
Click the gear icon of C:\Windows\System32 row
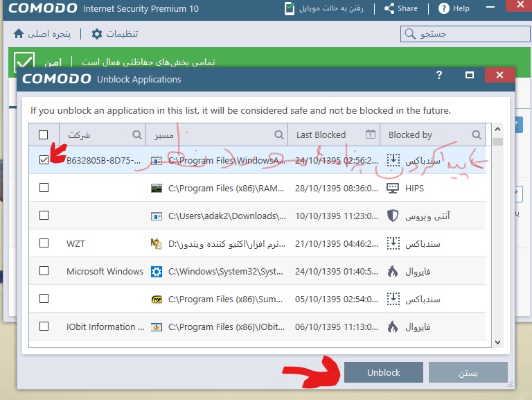click(x=157, y=272)
